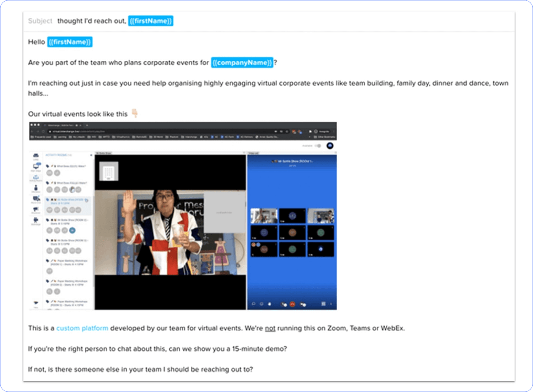Toggle the Available status switch

[317, 146]
